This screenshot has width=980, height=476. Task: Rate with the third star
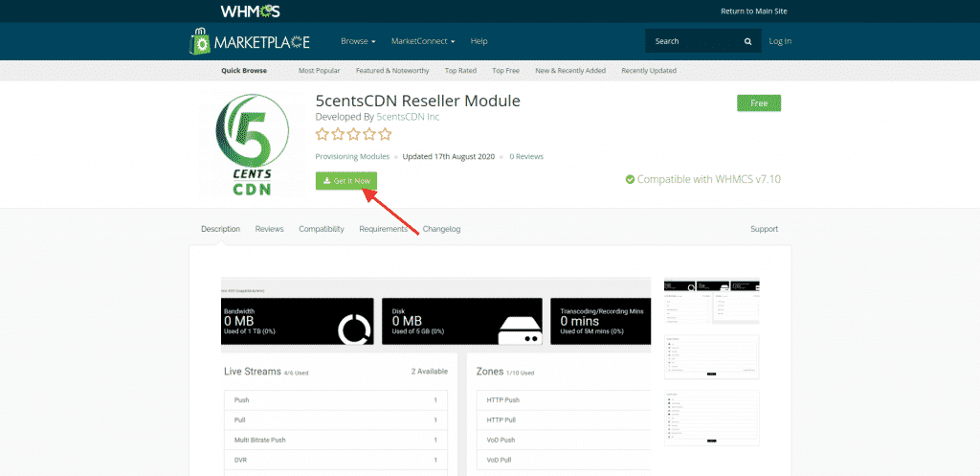coord(353,134)
